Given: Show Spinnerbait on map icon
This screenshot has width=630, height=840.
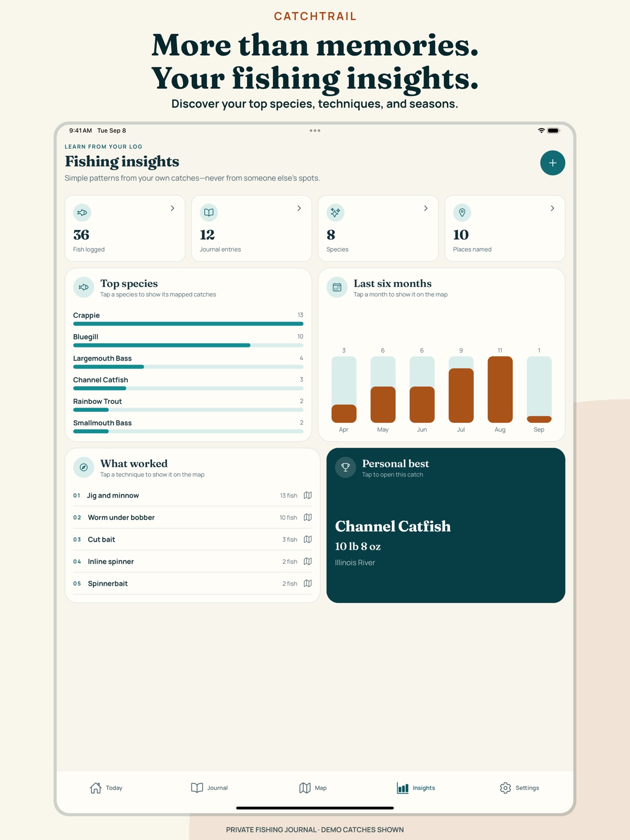Looking at the screenshot, I should click(308, 583).
